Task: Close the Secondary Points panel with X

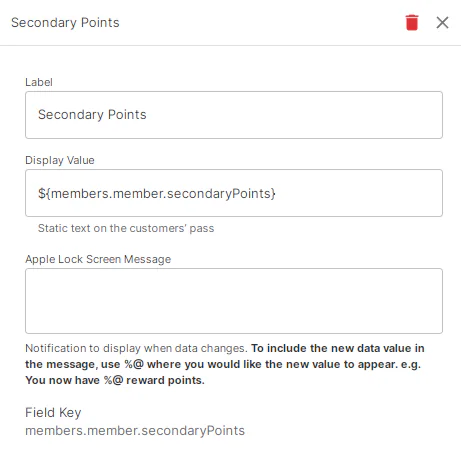Action: click(x=442, y=23)
